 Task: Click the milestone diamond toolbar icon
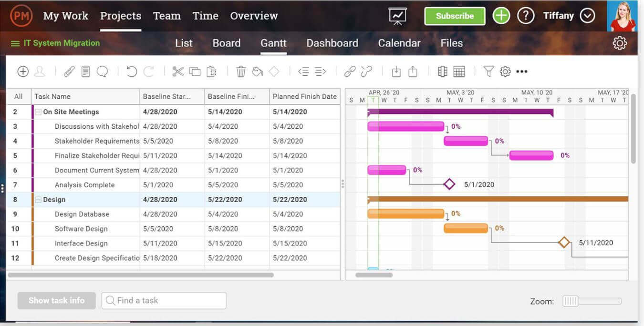(274, 71)
